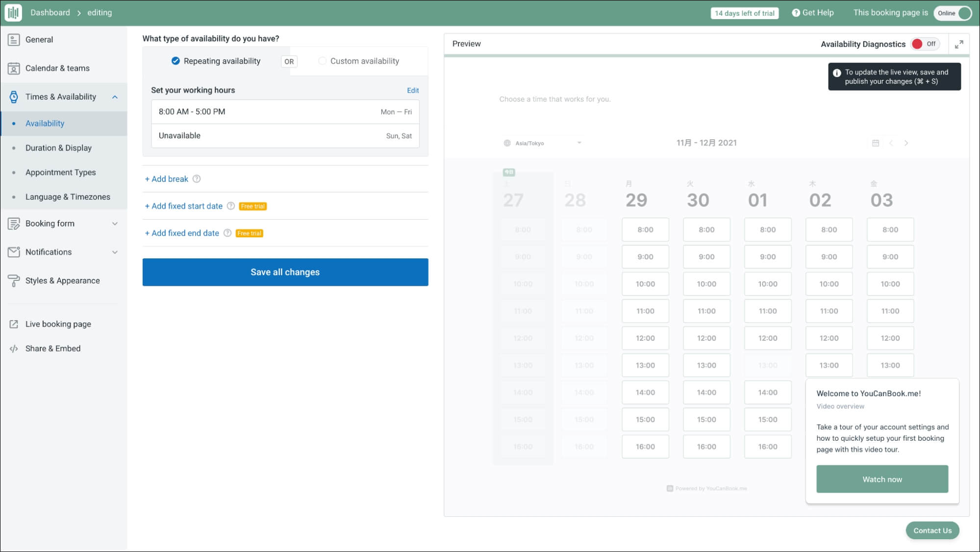Open the Asia/Tokyo timezone dropdown
The image size is (980, 552).
tap(543, 143)
